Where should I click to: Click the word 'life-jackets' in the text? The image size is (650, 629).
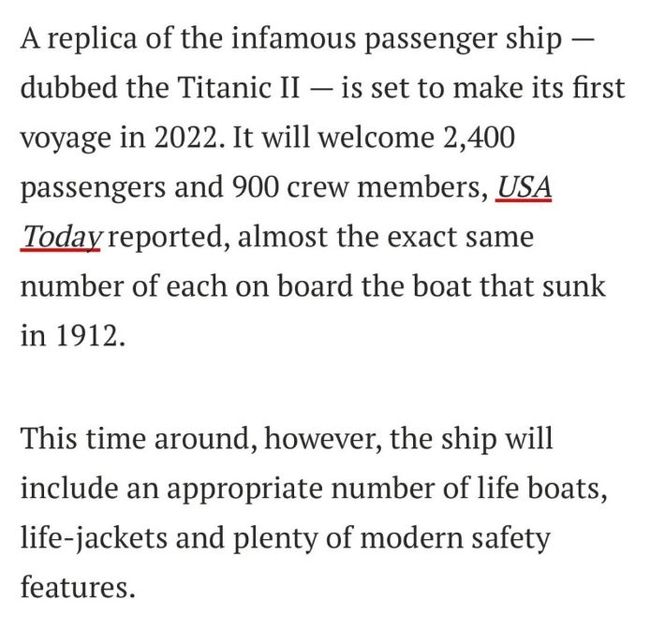(x=94, y=539)
